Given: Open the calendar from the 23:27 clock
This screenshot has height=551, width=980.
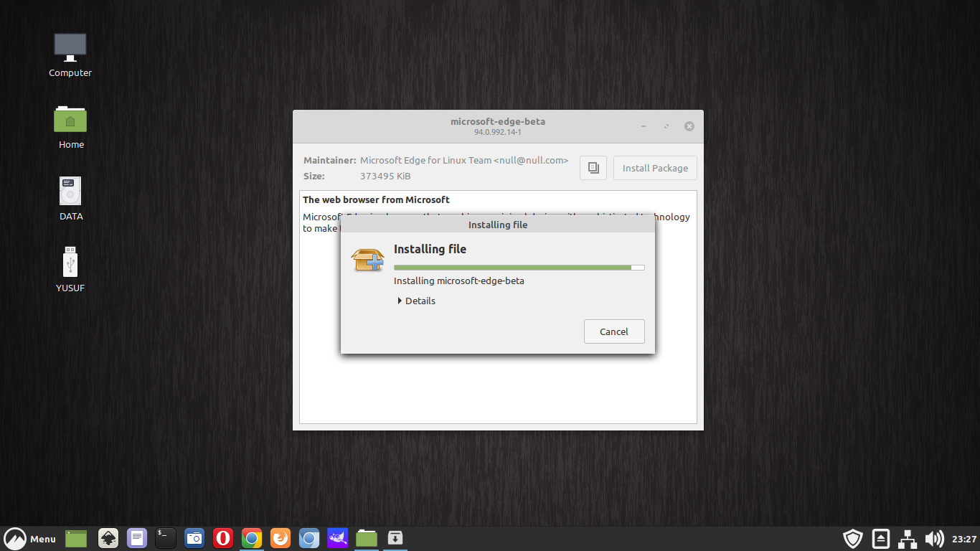Looking at the screenshot, I should point(964,539).
